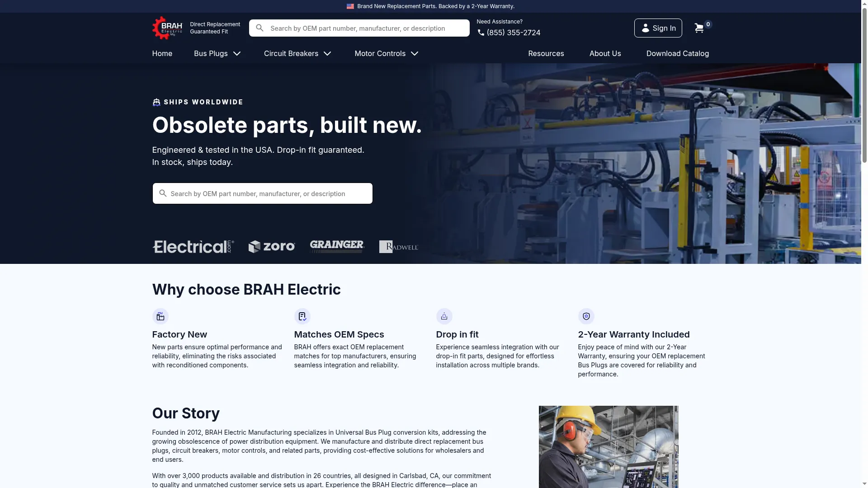868x488 pixels.
Task: Click 'Direct Replacement Guaranteed Fit' tagline
Action: 215,28
